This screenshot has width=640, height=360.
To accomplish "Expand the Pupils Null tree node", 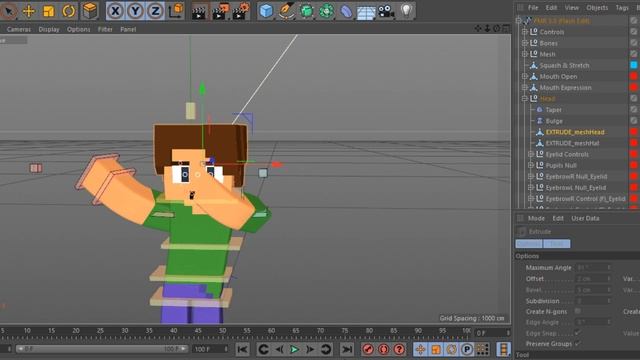I will pos(531,165).
